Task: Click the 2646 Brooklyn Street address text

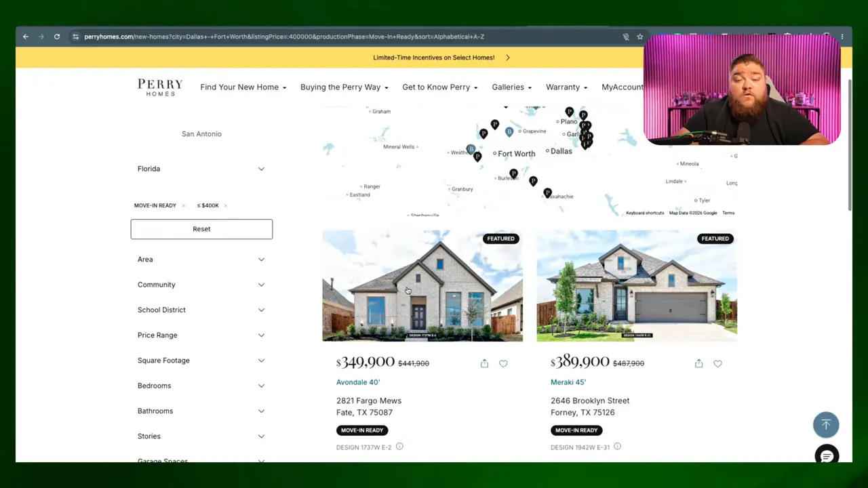Action: (x=590, y=406)
